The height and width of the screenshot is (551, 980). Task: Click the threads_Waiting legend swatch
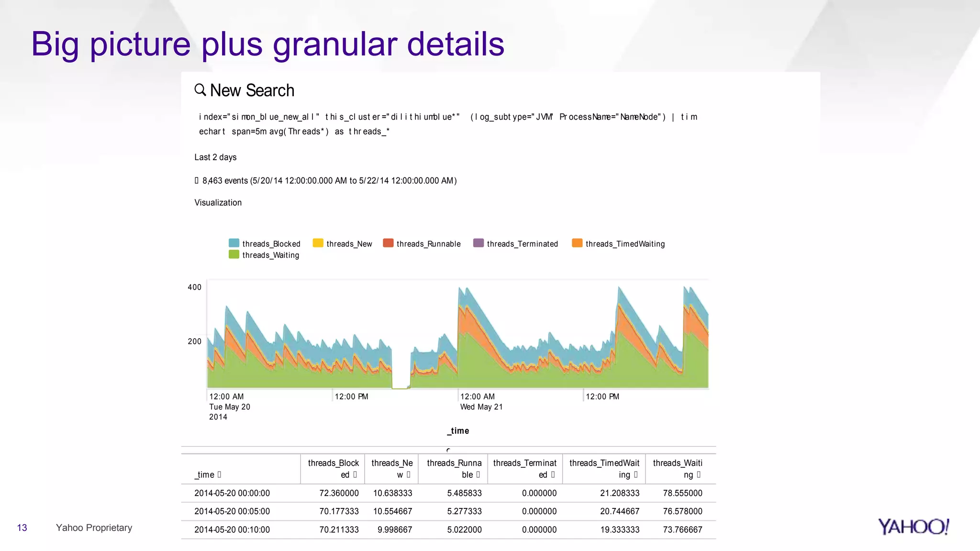(x=234, y=254)
